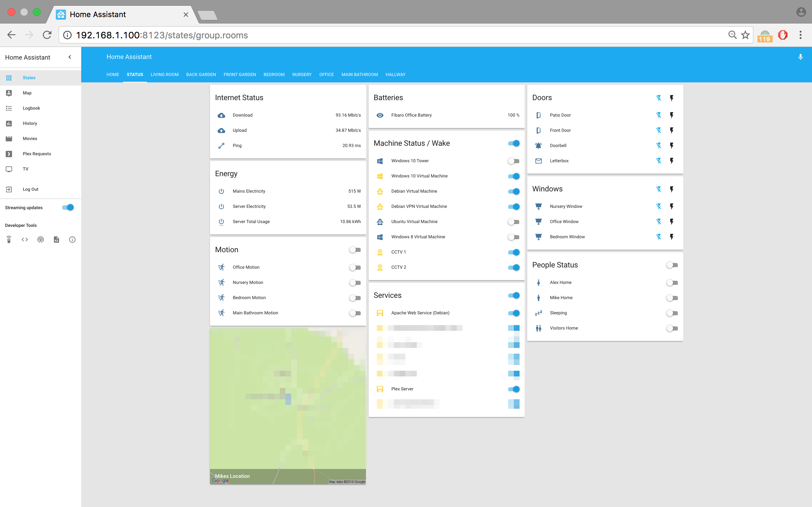Viewport: 812px width, 507px height.
Task: Bookmark the page with the star icon
Action: [x=745, y=35]
